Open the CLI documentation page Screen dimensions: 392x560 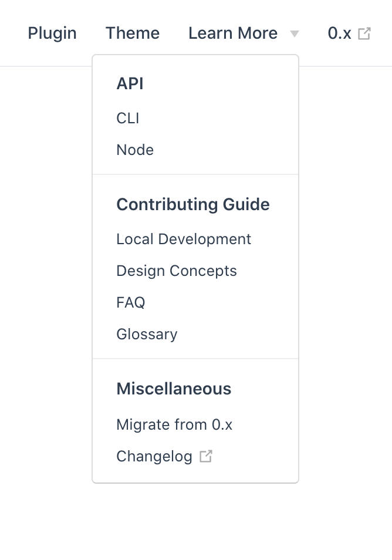pyautogui.click(x=128, y=118)
